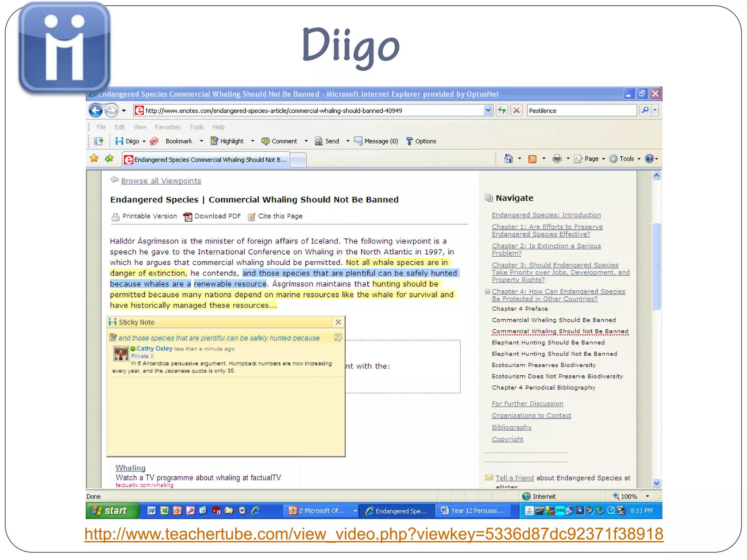Collapse the Chapter 4 tree node
Image resolution: width=747 pixels, height=560 pixels.
[487, 292]
